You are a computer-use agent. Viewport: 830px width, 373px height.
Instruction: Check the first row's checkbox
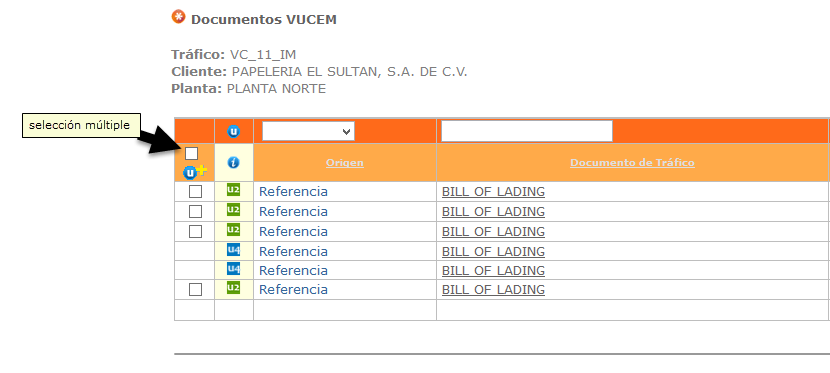click(195, 192)
